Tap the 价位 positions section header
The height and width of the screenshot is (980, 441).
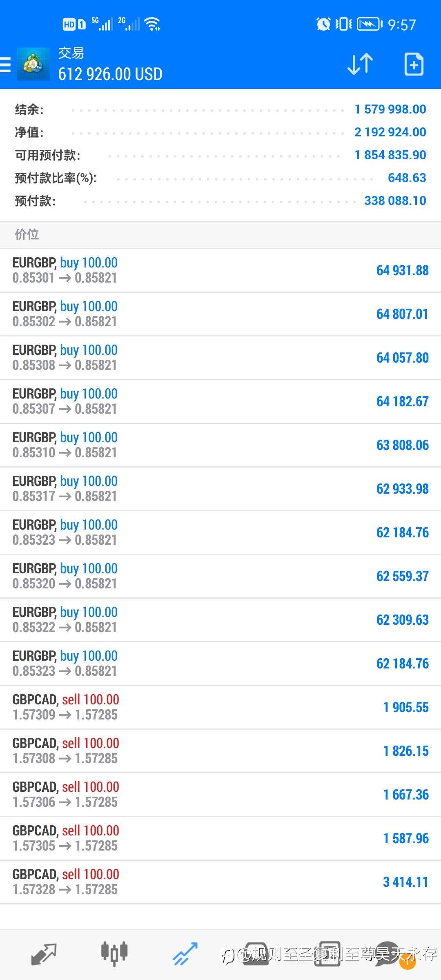pos(27,234)
